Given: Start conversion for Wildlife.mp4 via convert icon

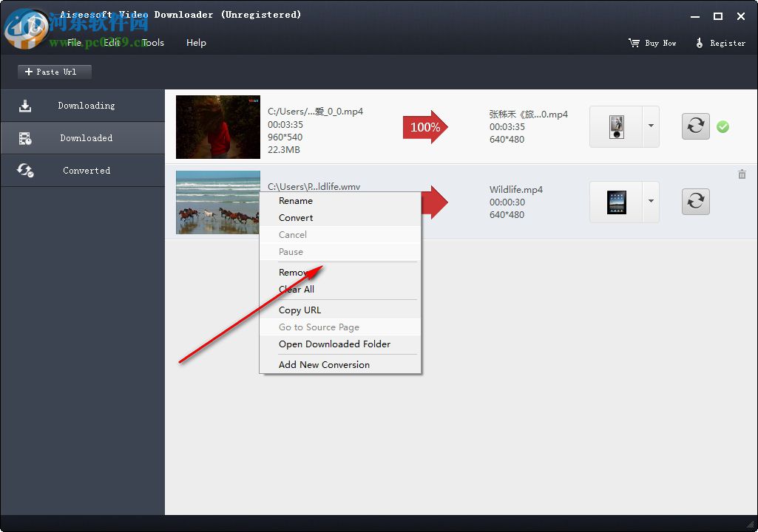Looking at the screenshot, I should [695, 201].
